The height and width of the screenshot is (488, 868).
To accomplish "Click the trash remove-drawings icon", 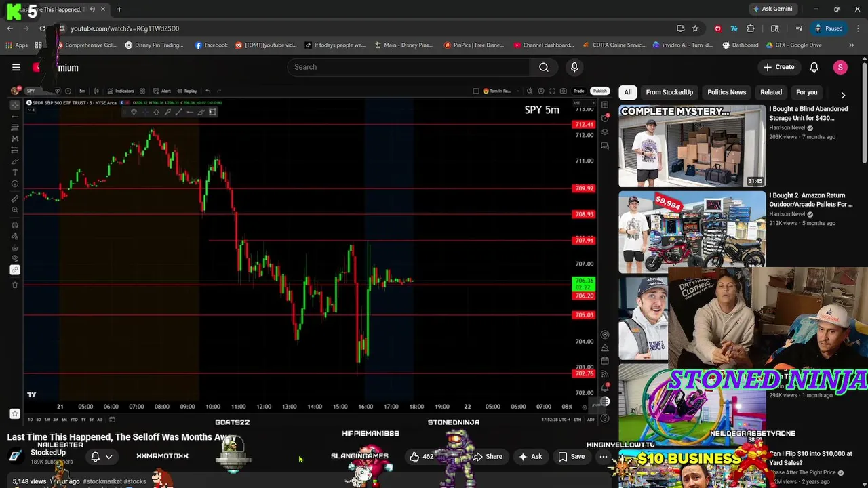I will [15, 285].
